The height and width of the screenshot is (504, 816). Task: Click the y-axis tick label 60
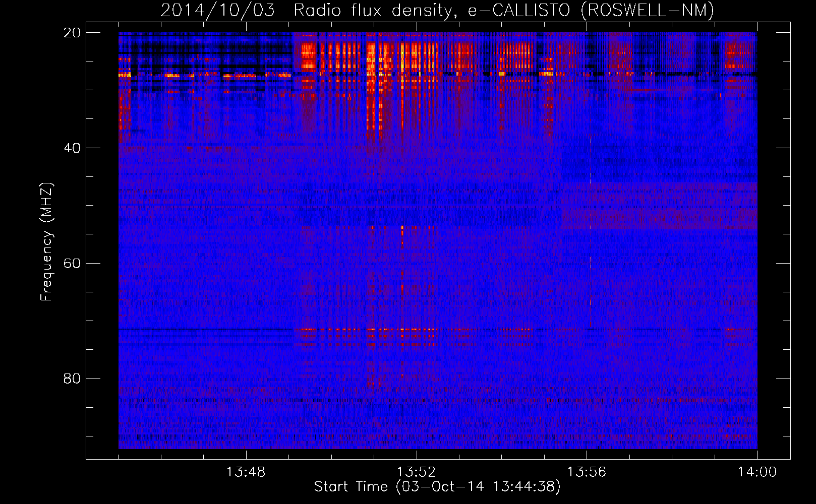pos(72,264)
